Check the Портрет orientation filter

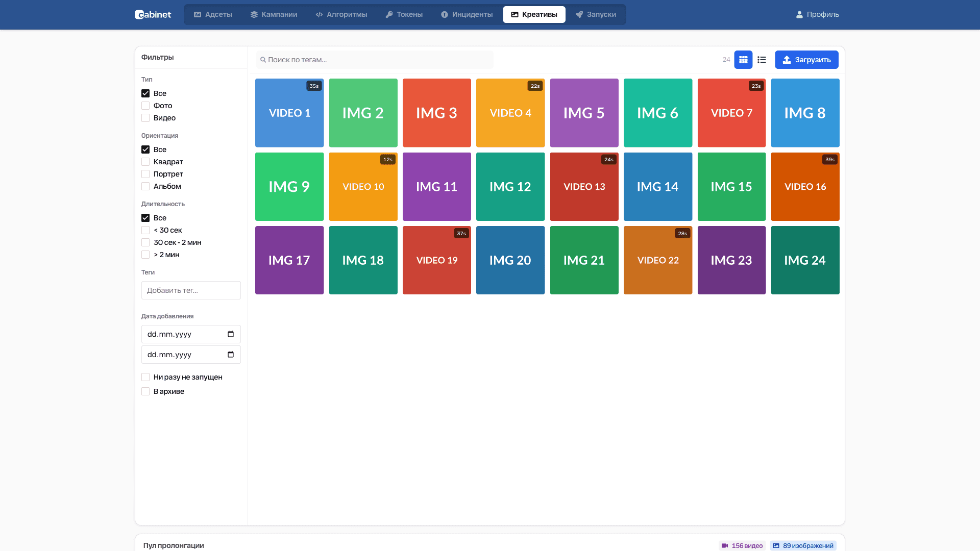tap(145, 174)
